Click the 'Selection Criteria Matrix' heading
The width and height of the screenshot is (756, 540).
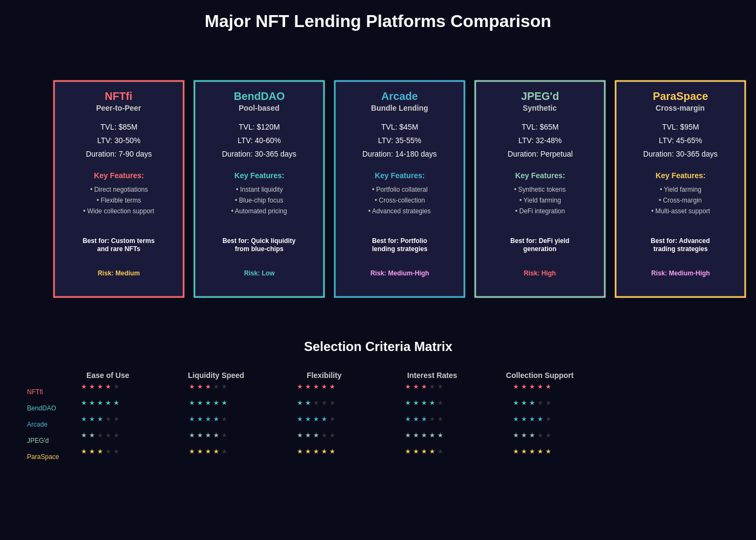378,347
